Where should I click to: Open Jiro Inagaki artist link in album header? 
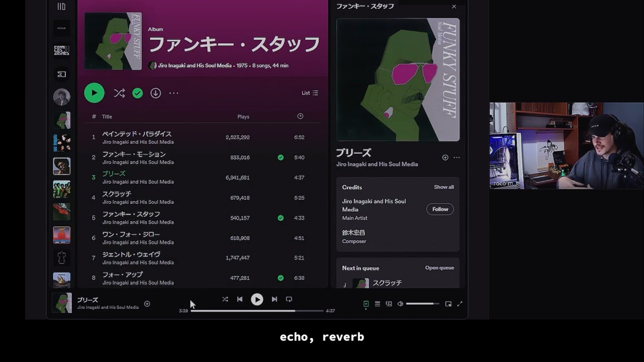(195, 65)
